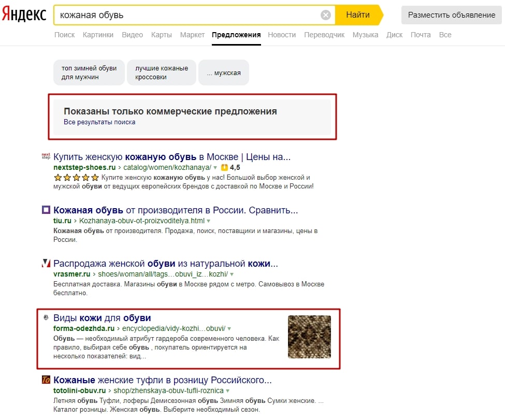Open the Все services tab
This screenshot has width=505, height=420.
click(x=445, y=35)
